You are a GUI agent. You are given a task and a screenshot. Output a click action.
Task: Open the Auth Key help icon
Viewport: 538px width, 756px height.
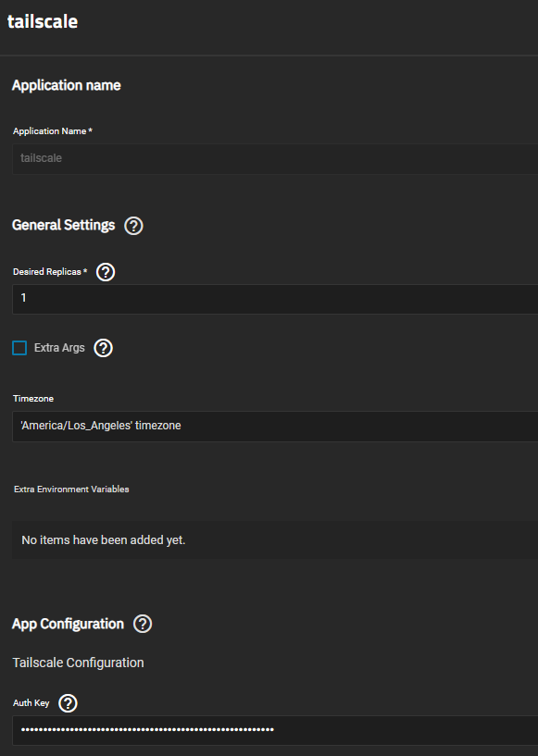coord(68,703)
